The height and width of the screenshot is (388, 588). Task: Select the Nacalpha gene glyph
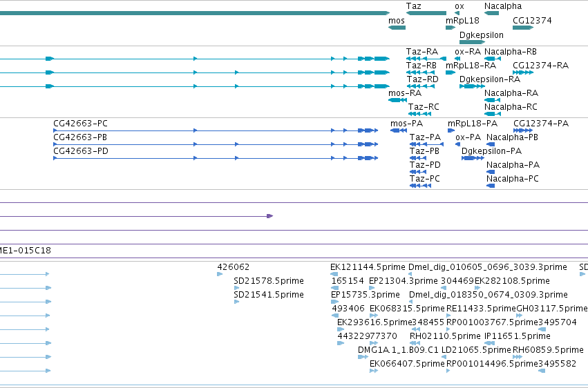(492, 13)
